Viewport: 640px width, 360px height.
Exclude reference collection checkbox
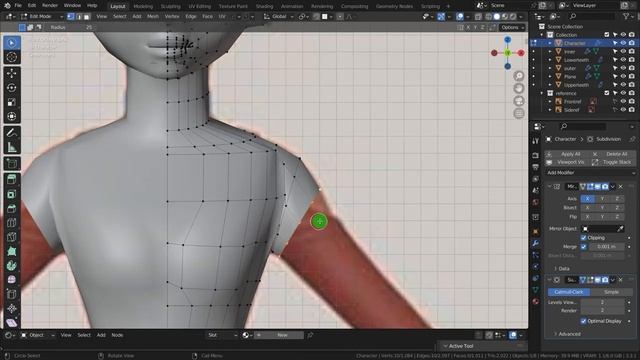point(607,93)
